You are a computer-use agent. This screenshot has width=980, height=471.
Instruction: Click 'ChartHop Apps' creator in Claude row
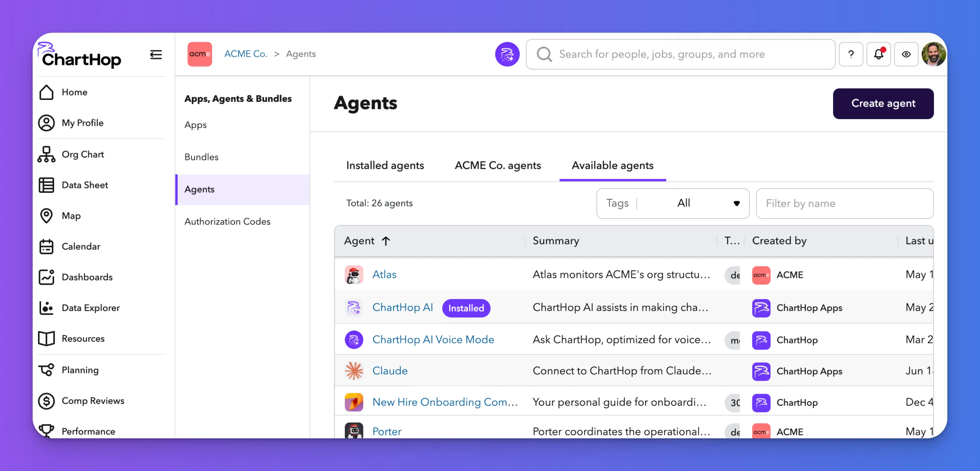pos(809,371)
